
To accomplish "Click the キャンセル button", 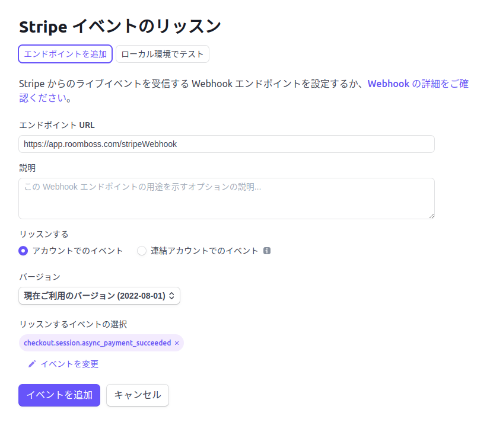I will (138, 395).
